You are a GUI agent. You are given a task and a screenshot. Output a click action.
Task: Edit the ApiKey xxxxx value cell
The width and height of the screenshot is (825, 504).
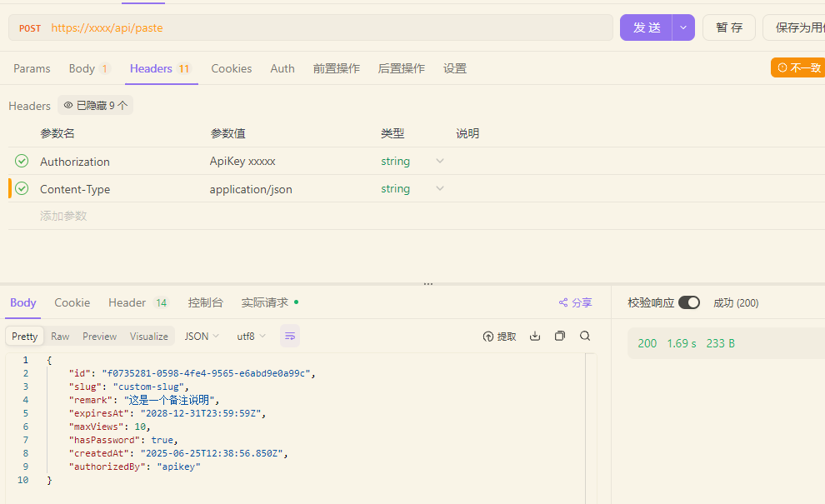point(242,161)
